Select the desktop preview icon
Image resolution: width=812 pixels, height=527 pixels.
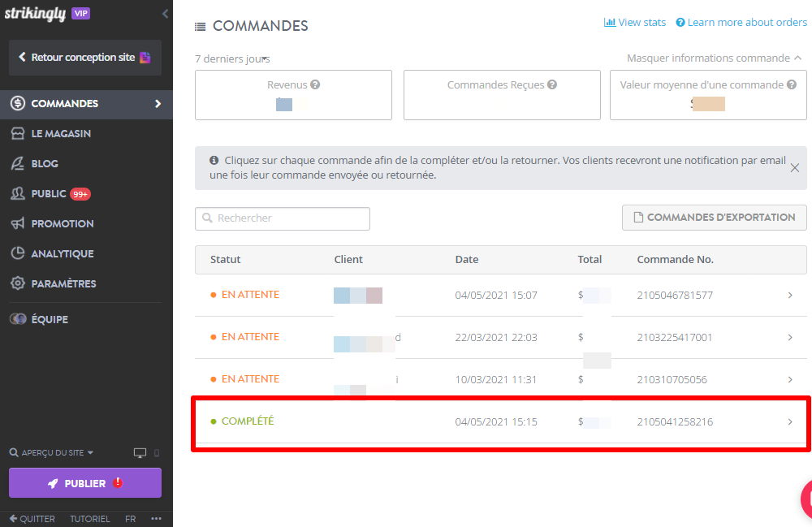pyautogui.click(x=140, y=453)
